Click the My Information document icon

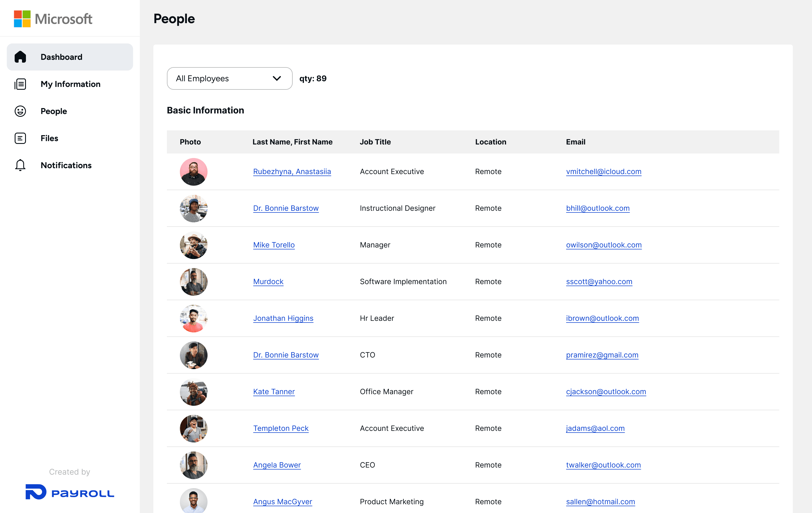point(20,84)
